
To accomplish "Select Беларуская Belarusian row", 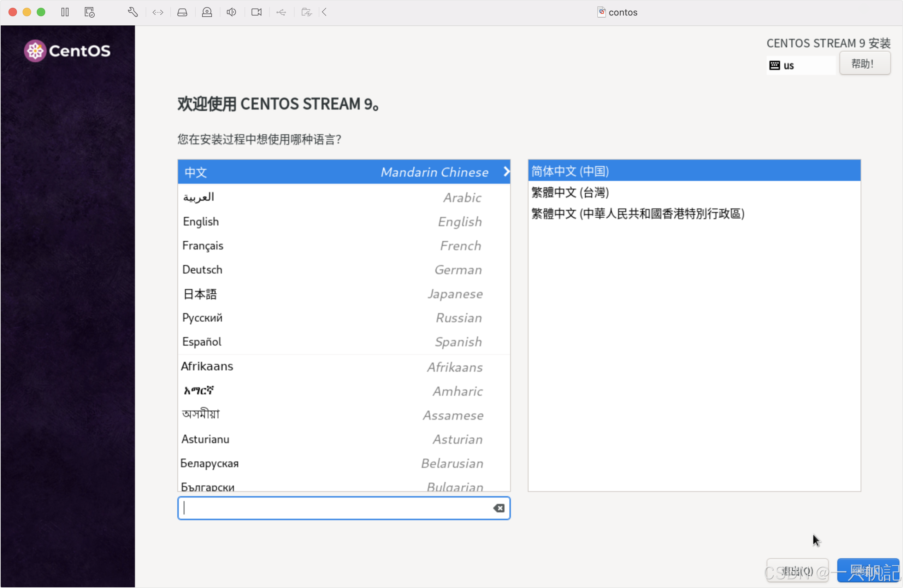I will tap(344, 463).
